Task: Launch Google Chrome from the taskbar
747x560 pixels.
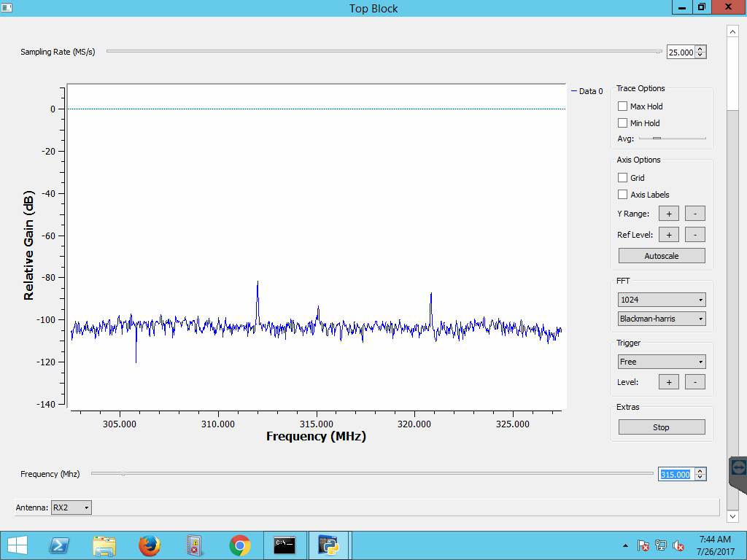Action: point(239,545)
